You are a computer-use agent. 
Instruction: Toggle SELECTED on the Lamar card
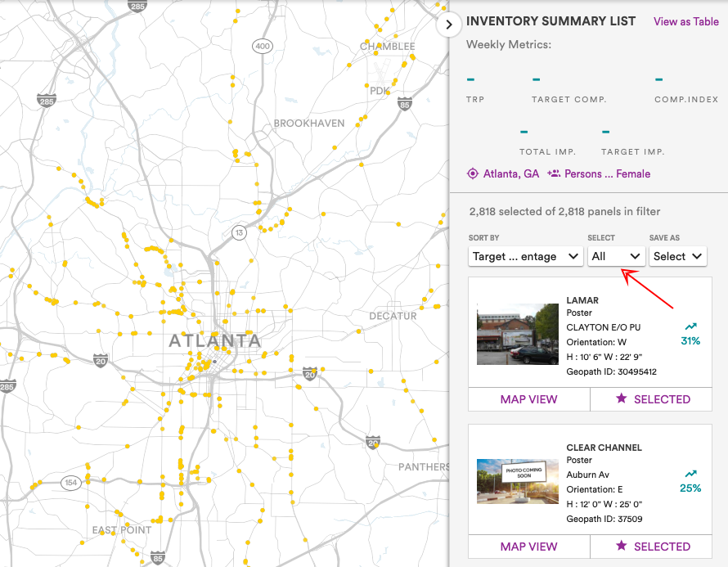point(651,399)
